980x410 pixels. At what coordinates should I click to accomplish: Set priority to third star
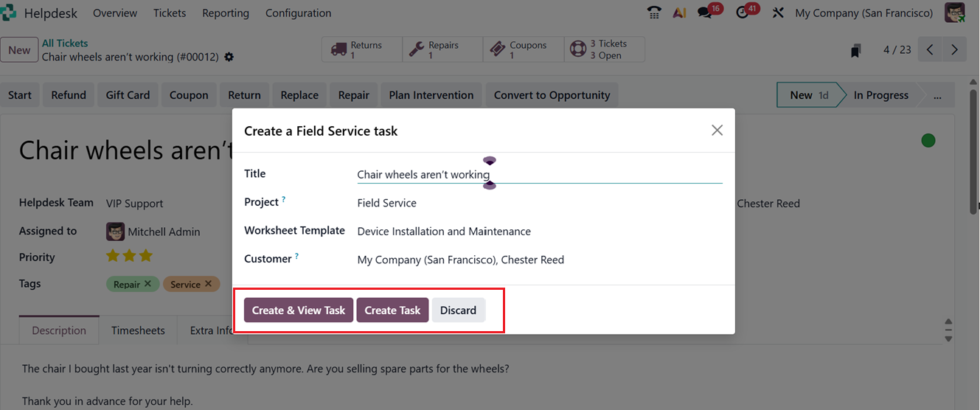coord(146,256)
